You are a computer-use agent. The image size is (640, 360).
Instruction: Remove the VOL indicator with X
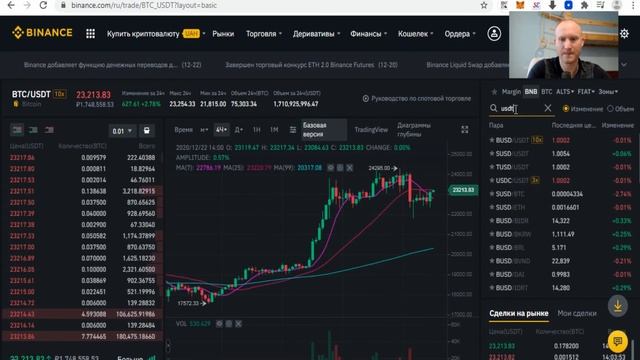tap(238, 324)
